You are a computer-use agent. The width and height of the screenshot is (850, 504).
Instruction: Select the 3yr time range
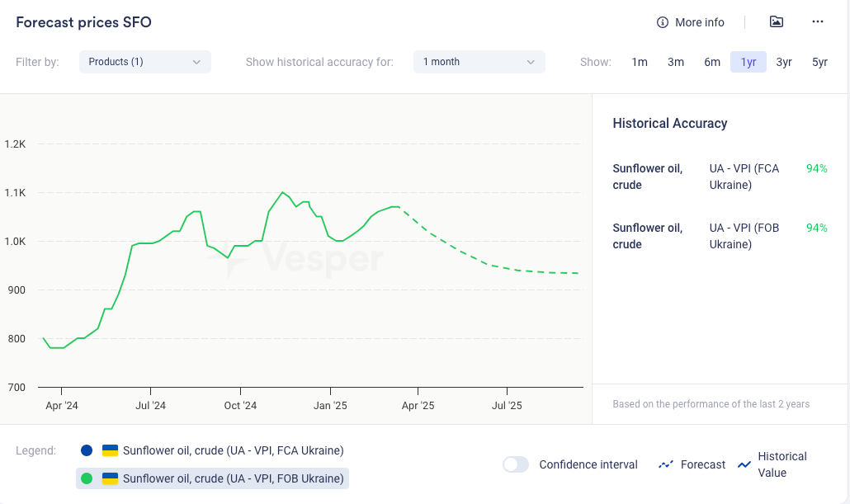(784, 62)
